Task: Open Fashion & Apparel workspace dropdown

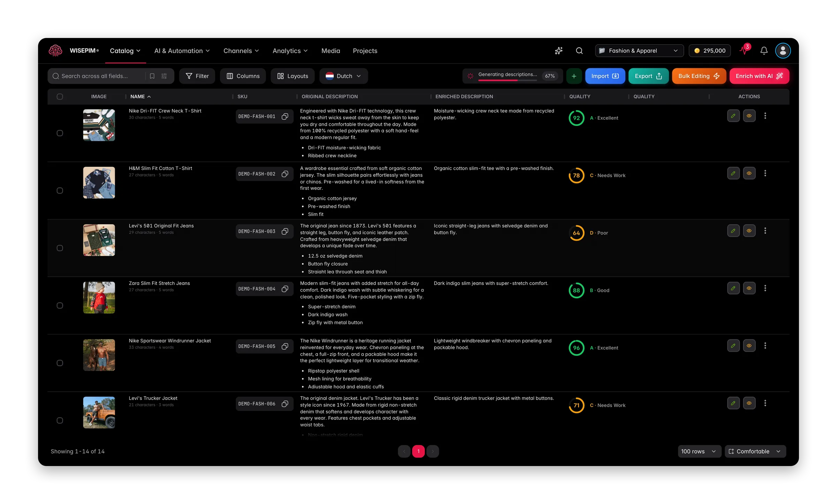Action: (x=639, y=51)
